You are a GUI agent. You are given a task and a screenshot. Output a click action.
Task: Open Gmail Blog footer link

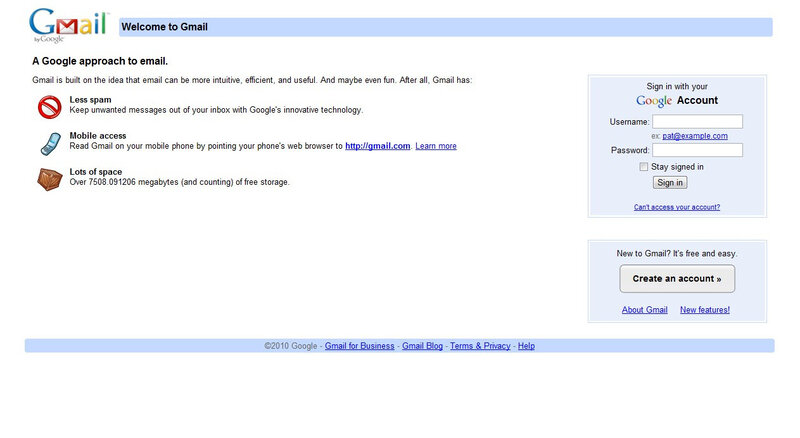[422, 346]
